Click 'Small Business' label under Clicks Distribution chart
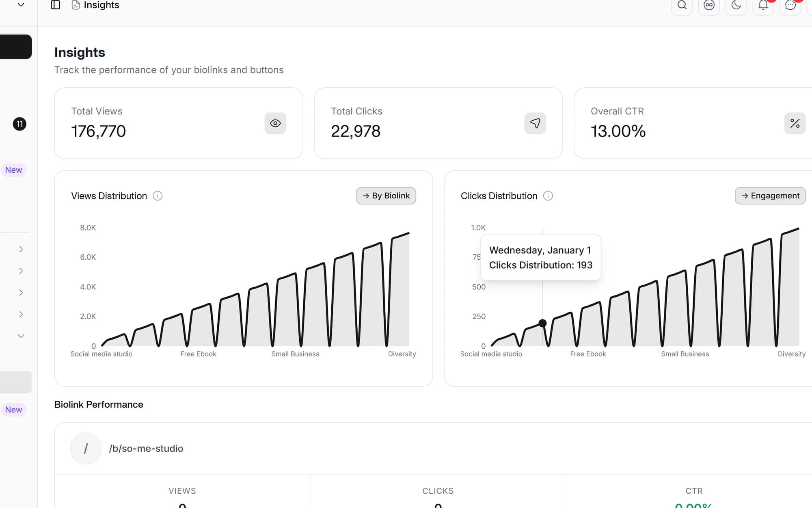Screen dimensions: 812x508 [x=685, y=354]
